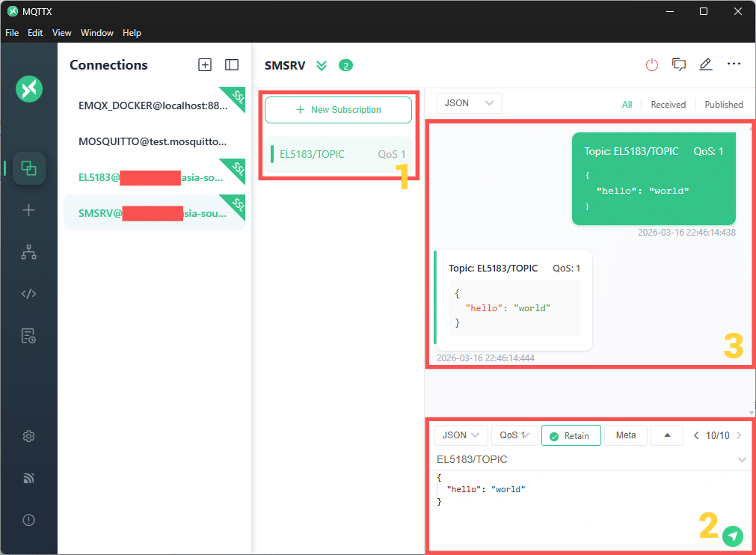Screen dimensions: 756x555
Task: Edit the SMSRV connection via pencil icon
Action: point(705,64)
